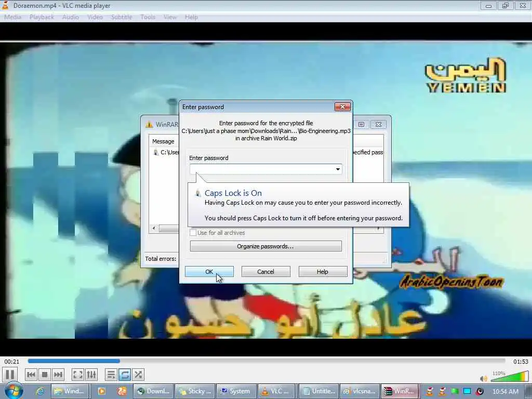Jump to previous media in VLC

tap(31, 375)
